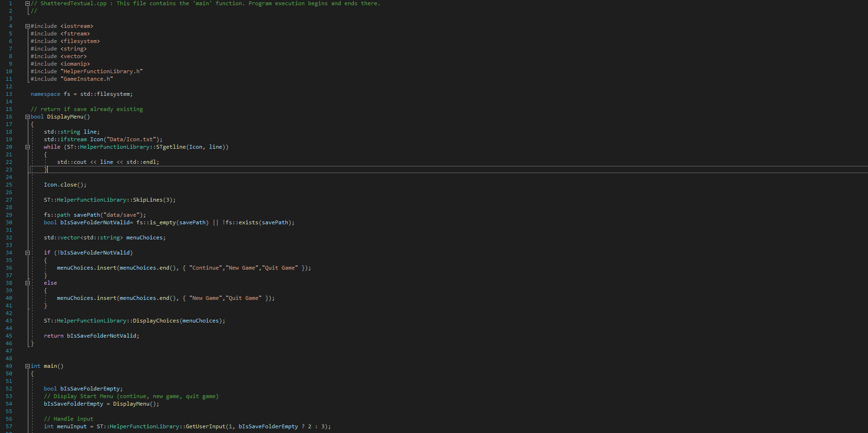
Task: Click 'int menuInput' declaration
Action: click(65, 426)
